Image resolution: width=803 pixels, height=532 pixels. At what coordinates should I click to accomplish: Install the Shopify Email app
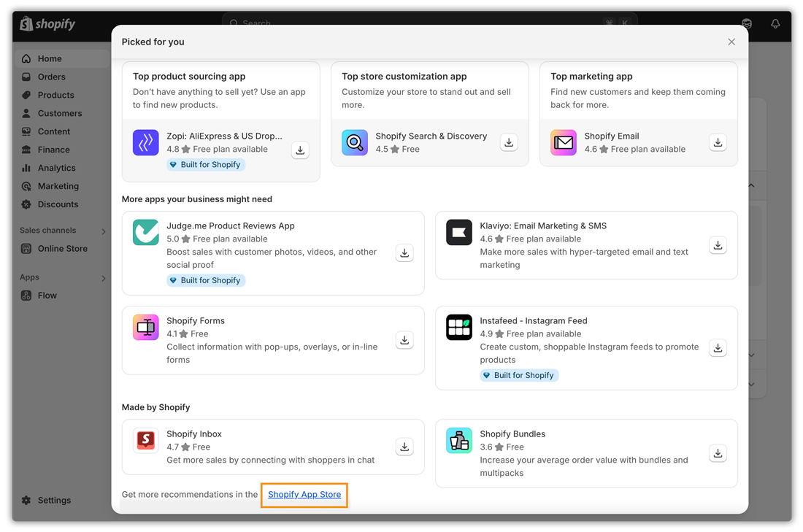[718, 142]
